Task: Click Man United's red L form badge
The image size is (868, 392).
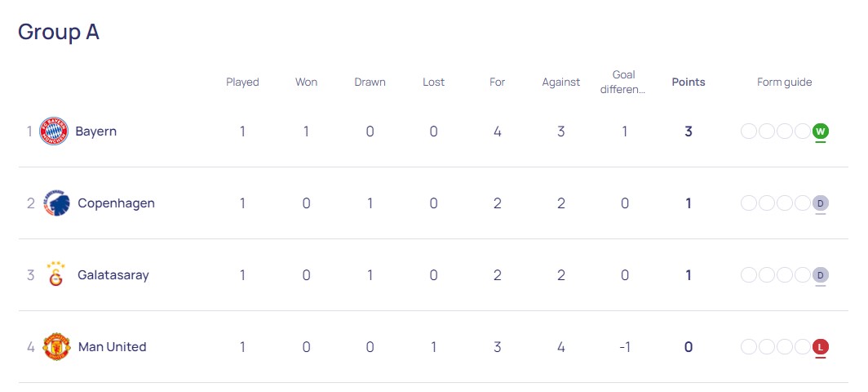Action: pyautogui.click(x=821, y=346)
